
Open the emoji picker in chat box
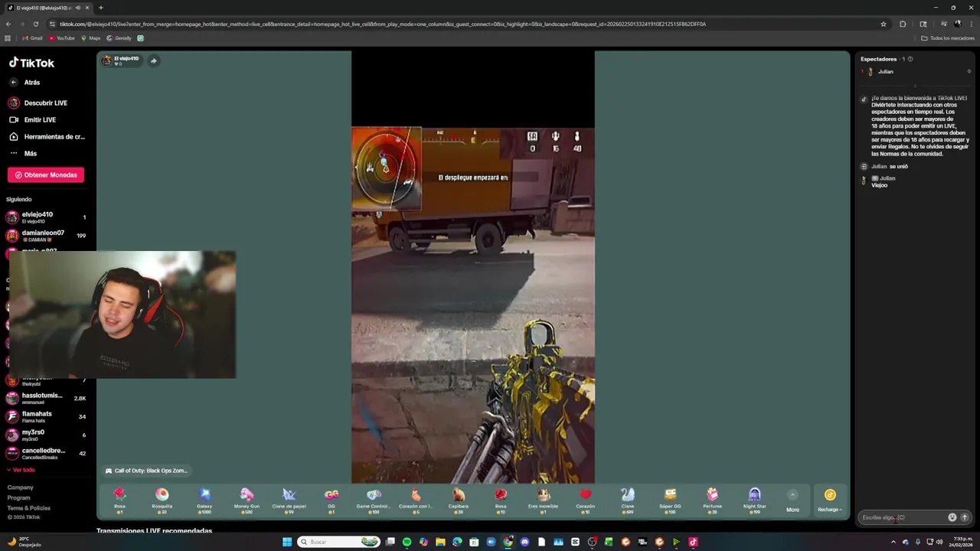coord(952,517)
